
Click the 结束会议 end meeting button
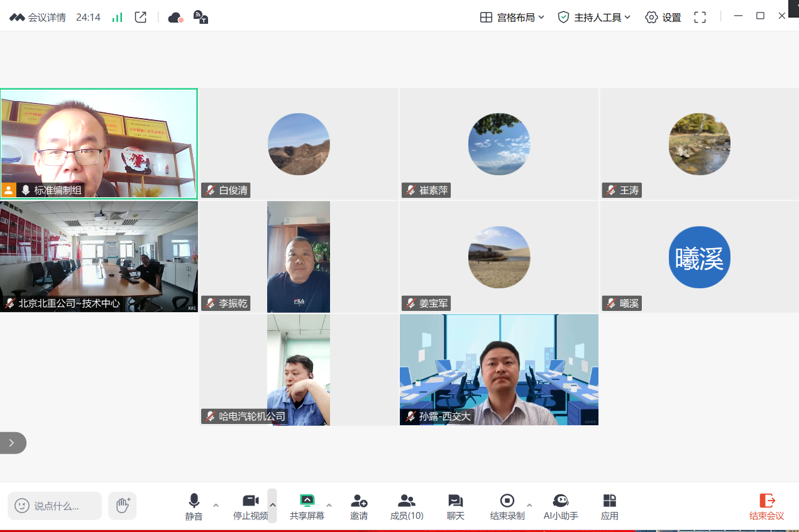(766, 507)
